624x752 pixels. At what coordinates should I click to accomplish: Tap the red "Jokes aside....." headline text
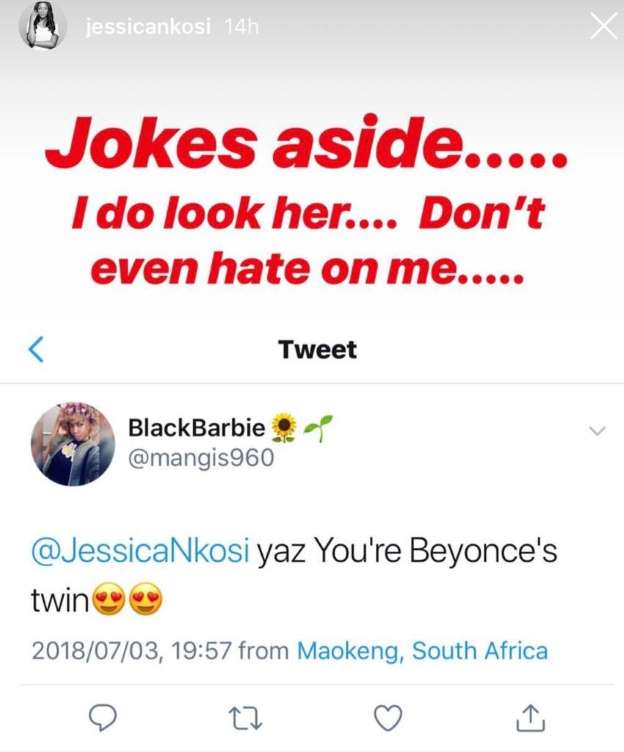[x=305, y=152]
